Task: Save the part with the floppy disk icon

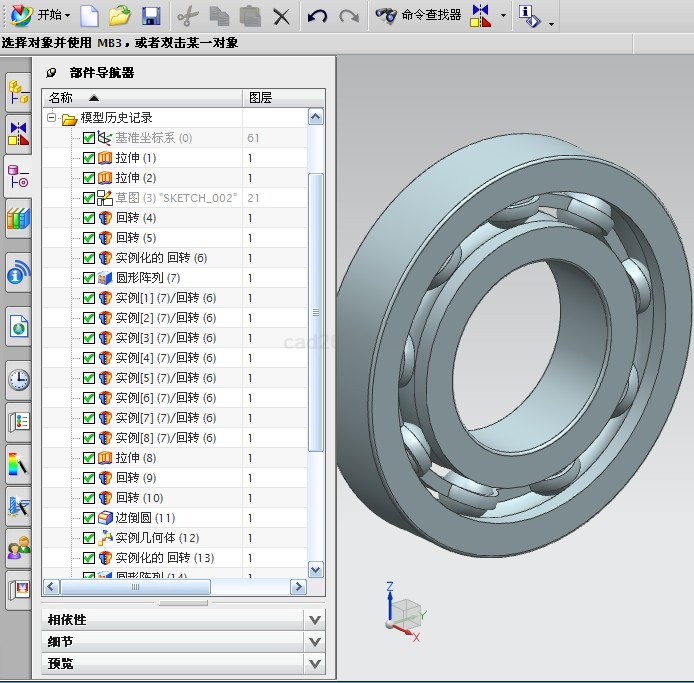Action: pyautogui.click(x=151, y=15)
